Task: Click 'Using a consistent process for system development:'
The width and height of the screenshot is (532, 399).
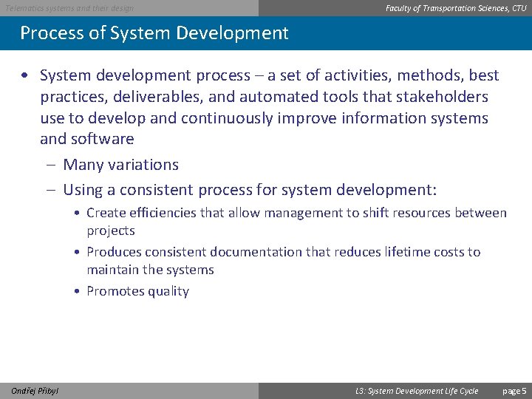Action: [x=250, y=190]
